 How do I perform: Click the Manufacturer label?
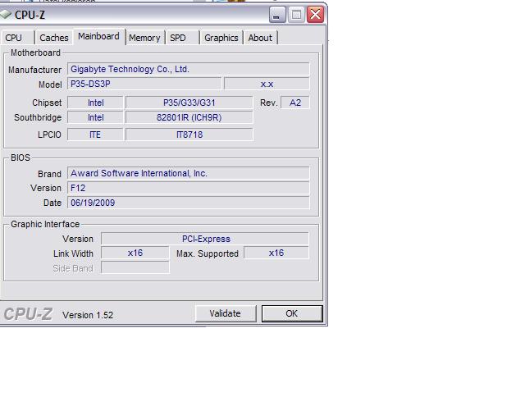[34, 70]
